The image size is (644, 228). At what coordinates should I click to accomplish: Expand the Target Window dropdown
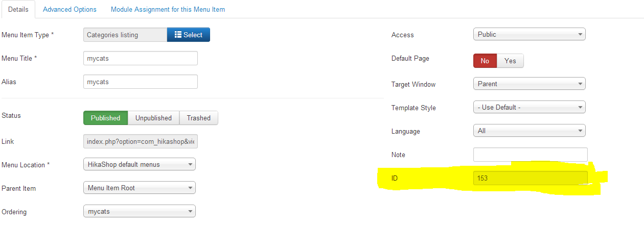pyautogui.click(x=529, y=84)
